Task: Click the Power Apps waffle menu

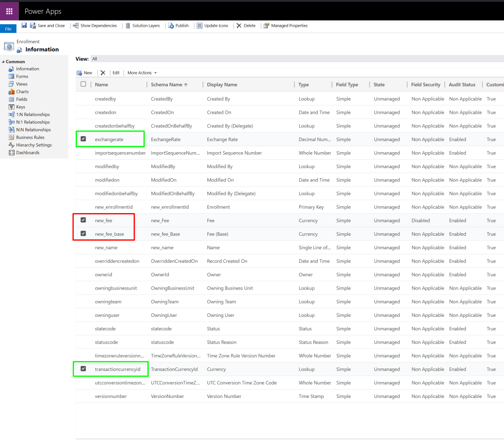Action: 9,11
